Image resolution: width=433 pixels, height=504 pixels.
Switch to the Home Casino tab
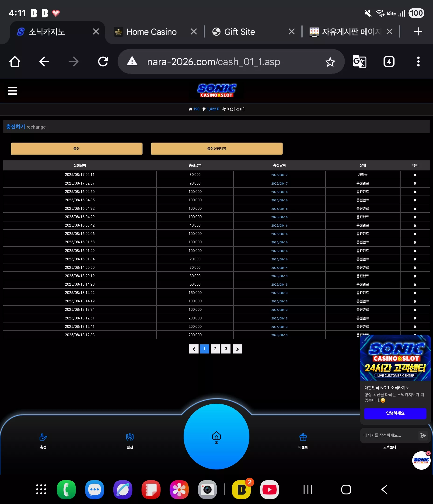152,32
